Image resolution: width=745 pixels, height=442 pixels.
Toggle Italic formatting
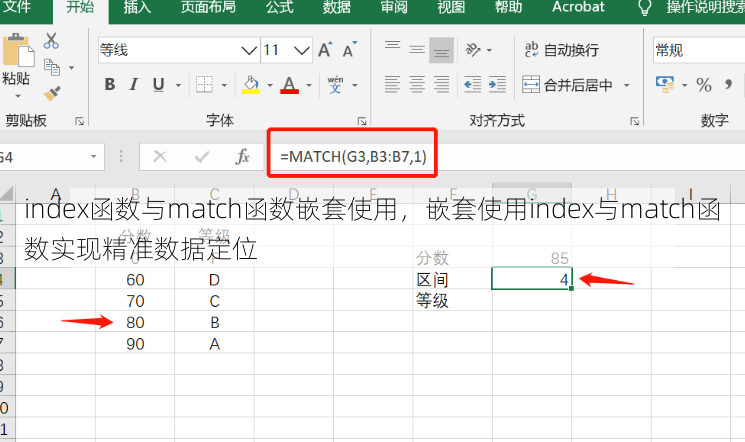point(134,85)
